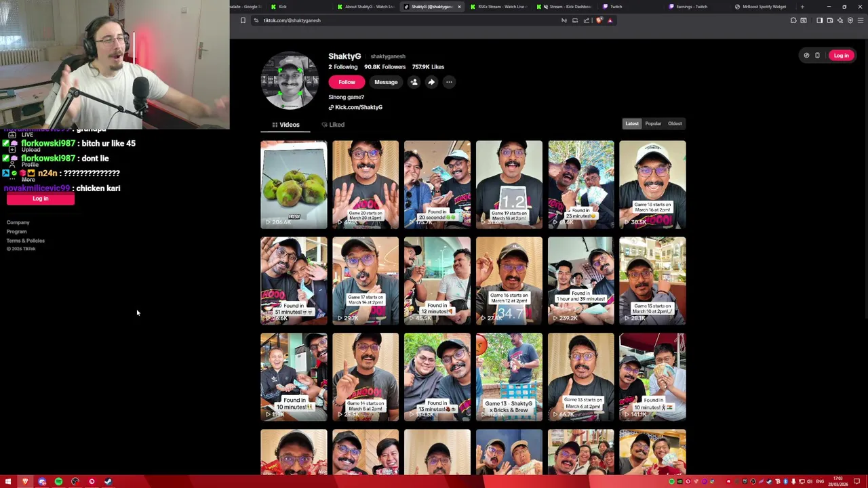Switch to the 'RSKx Stream - Watch Live' tab
Viewport: 868px width, 488px height.
coord(498,7)
